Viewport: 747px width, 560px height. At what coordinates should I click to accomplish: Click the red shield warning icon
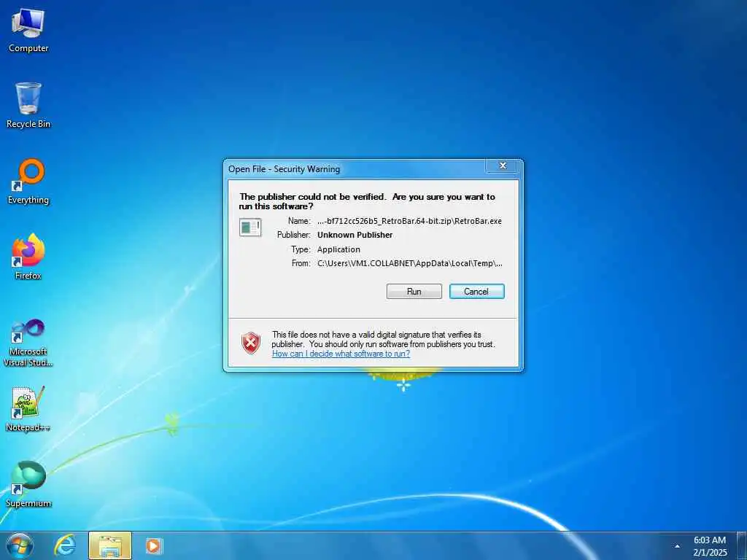[x=251, y=343]
